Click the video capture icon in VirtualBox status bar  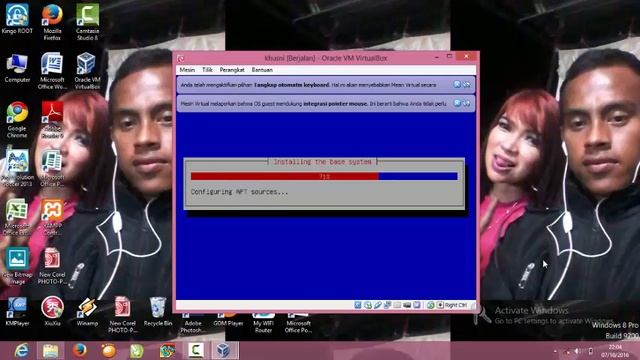pyautogui.click(x=417, y=305)
